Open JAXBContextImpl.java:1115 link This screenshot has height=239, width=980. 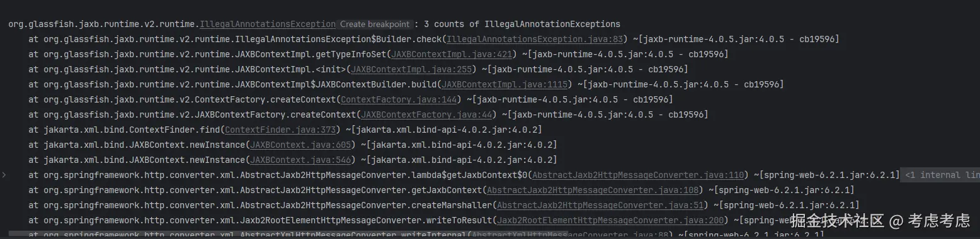(504, 85)
